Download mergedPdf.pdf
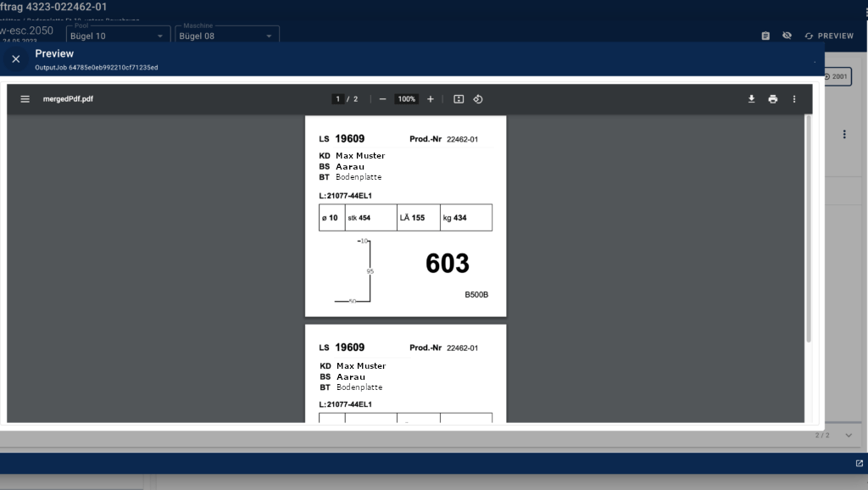868x490 pixels. click(x=751, y=99)
